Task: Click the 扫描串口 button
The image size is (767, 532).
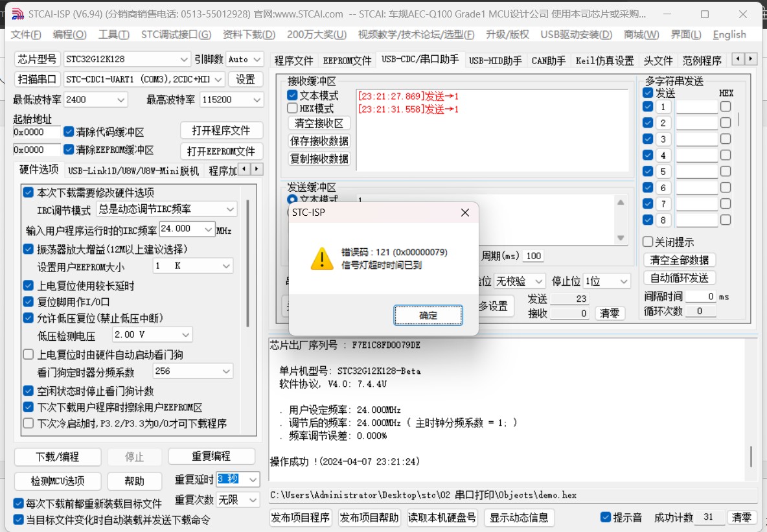Action: click(37, 79)
